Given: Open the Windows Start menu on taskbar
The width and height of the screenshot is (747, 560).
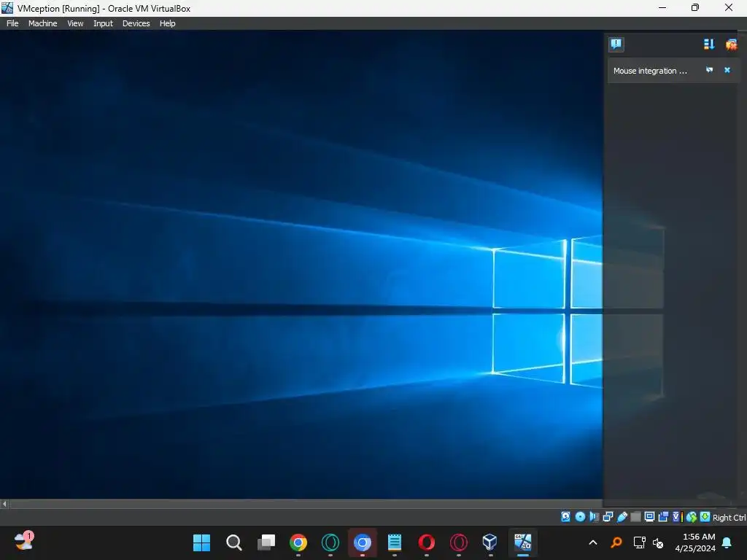Looking at the screenshot, I should 201,542.
